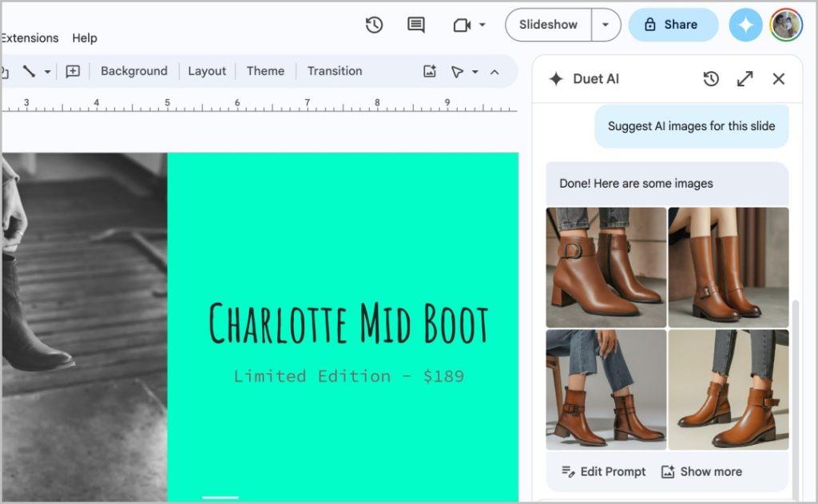Open Slideshow options dropdown arrow

[x=606, y=25]
